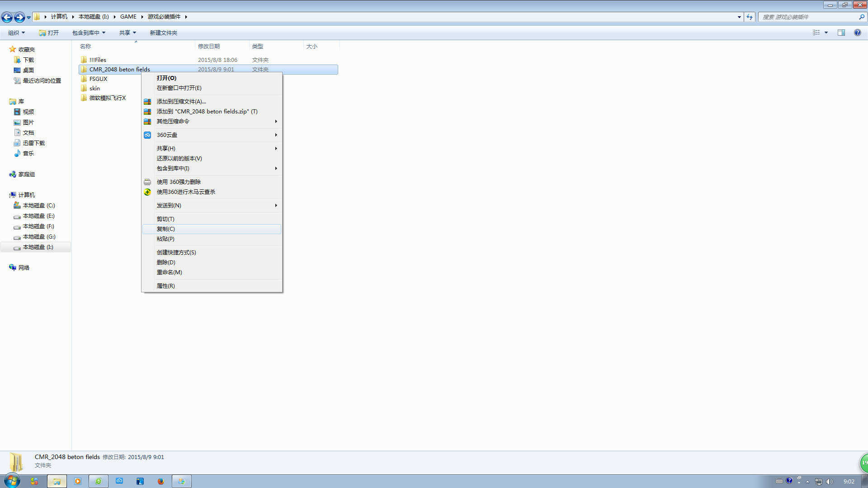
Task: Click the Windows Start orb
Action: pos(12,481)
